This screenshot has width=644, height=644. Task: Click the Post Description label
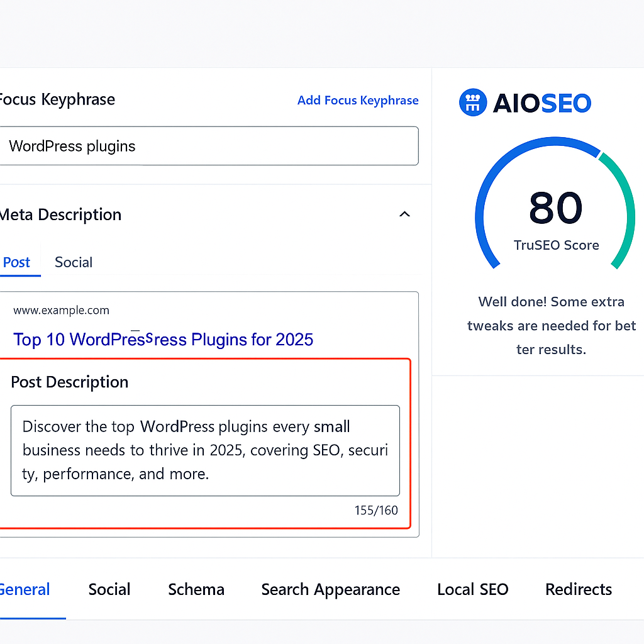(x=69, y=382)
